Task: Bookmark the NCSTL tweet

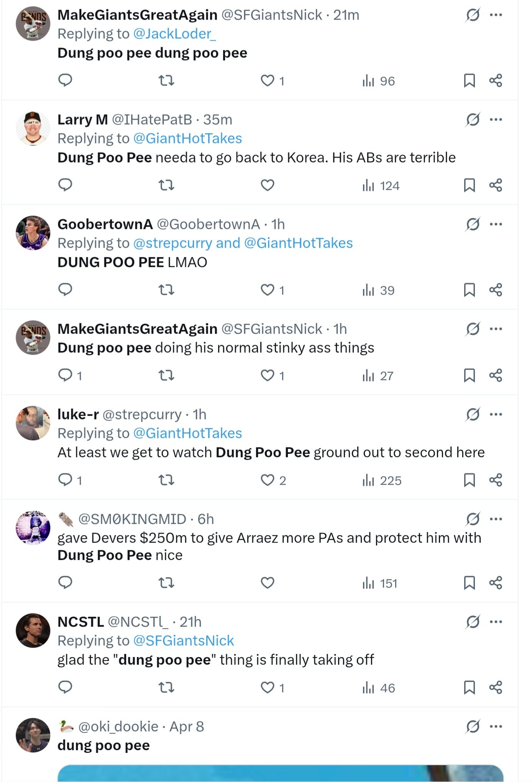Action: click(469, 688)
